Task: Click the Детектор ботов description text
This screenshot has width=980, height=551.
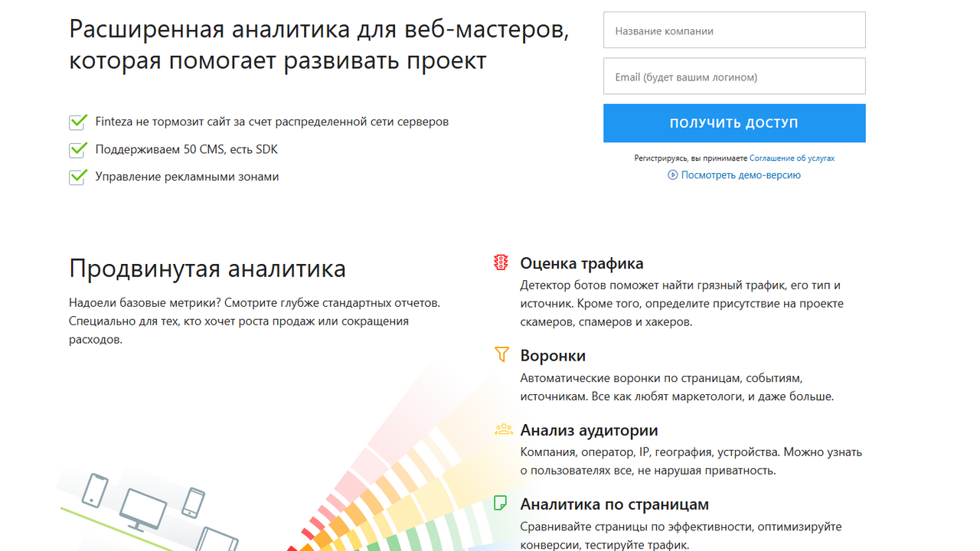Action: pos(681,303)
